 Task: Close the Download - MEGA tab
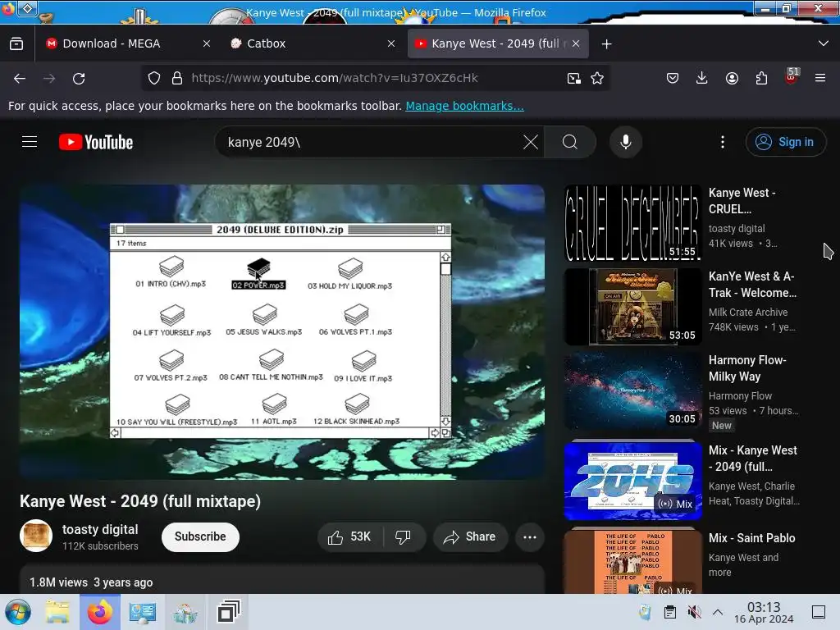207,43
